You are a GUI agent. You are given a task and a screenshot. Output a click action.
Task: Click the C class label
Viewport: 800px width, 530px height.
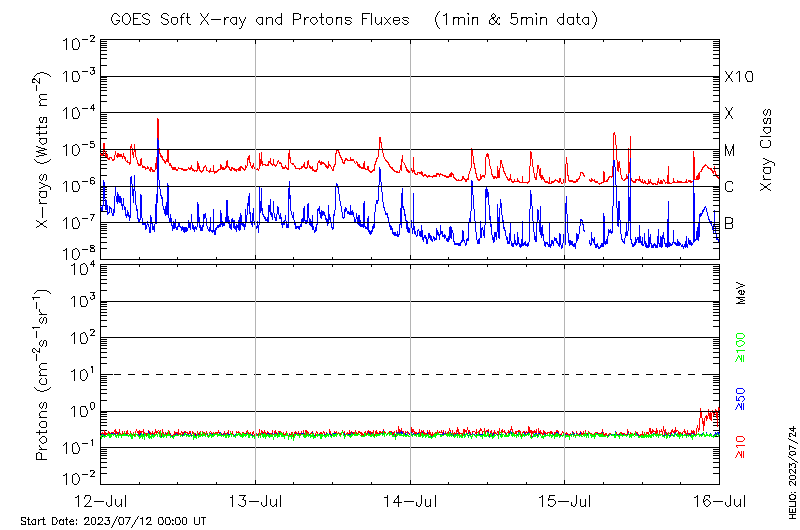pyautogui.click(x=729, y=187)
